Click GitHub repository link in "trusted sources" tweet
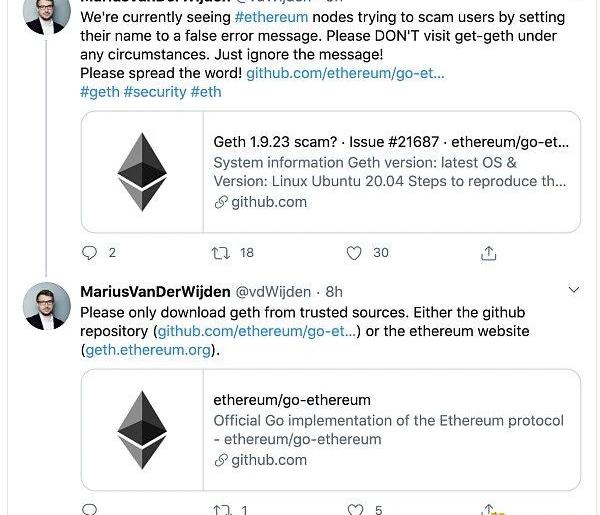 (x=257, y=331)
